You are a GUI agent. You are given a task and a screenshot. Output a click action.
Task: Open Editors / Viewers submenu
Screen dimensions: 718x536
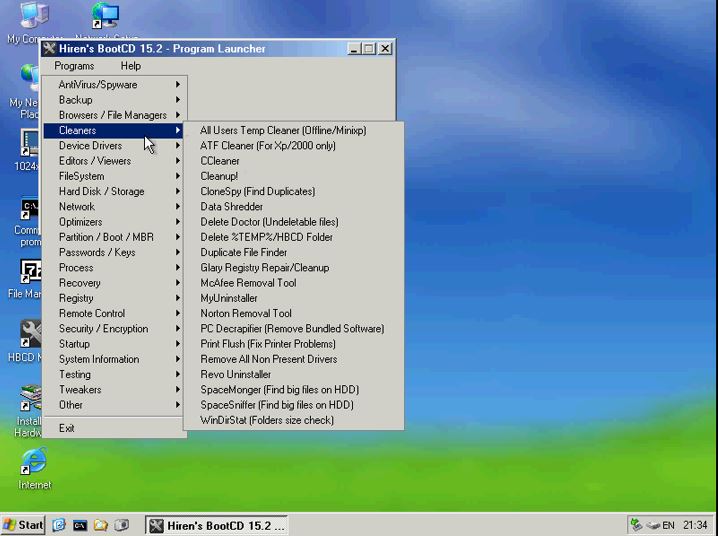tap(114, 161)
